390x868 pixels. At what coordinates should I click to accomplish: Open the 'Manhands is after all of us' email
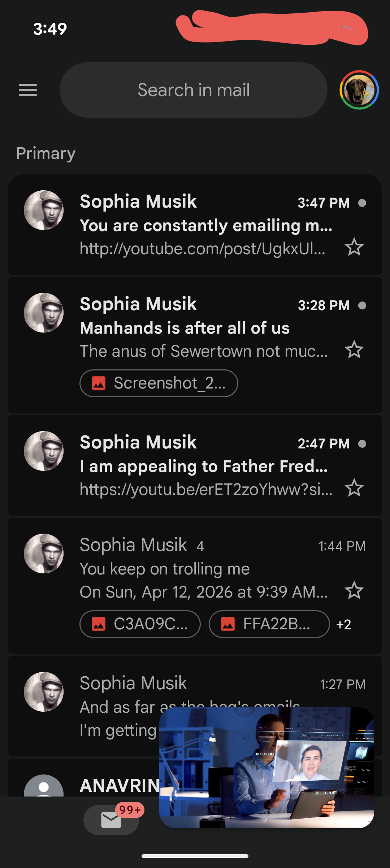202,328
